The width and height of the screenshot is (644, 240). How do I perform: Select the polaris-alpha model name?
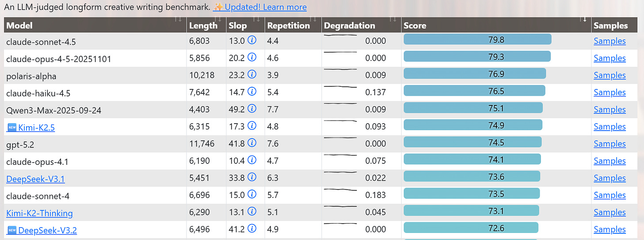pos(31,76)
